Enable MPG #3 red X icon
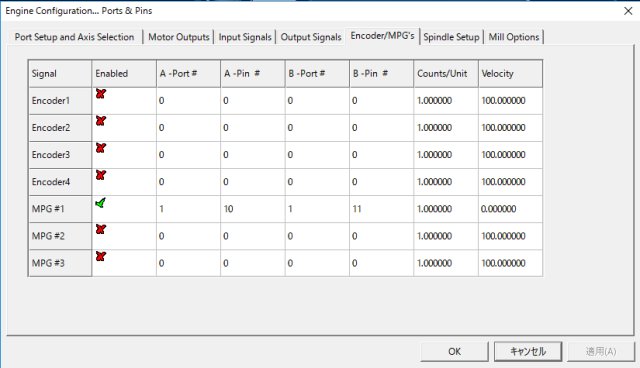The height and width of the screenshot is (368, 640). (101, 256)
